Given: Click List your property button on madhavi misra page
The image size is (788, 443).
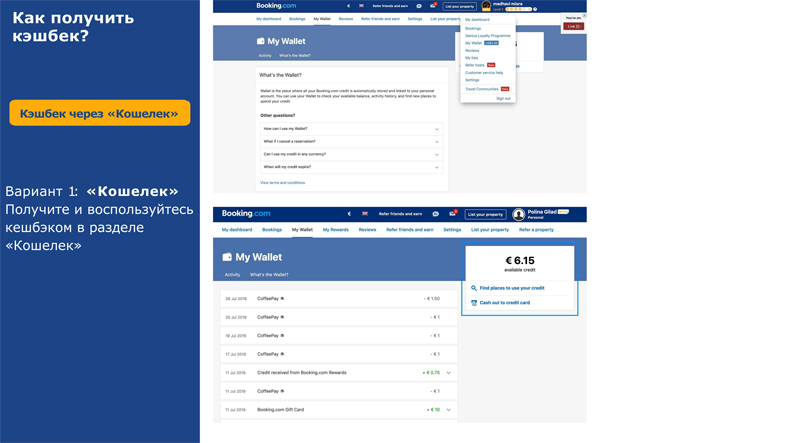Looking at the screenshot, I should (x=459, y=7).
